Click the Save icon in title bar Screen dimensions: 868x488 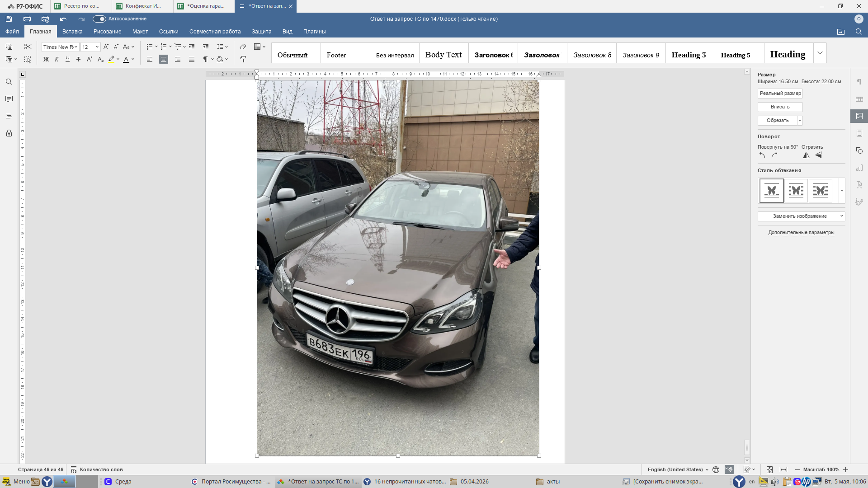point(9,19)
